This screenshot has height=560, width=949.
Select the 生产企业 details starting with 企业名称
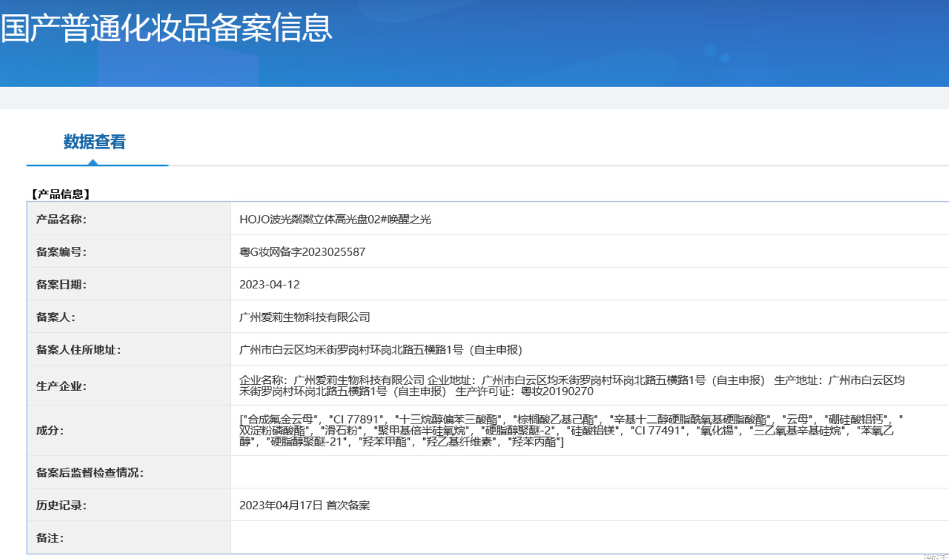572,386
